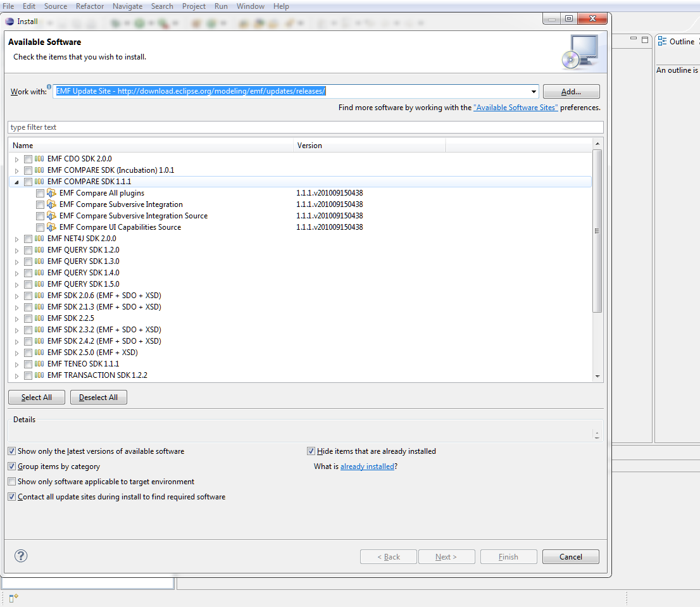Image resolution: width=700 pixels, height=607 pixels.
Task: Open the Run menu
Action: point(221,6)
